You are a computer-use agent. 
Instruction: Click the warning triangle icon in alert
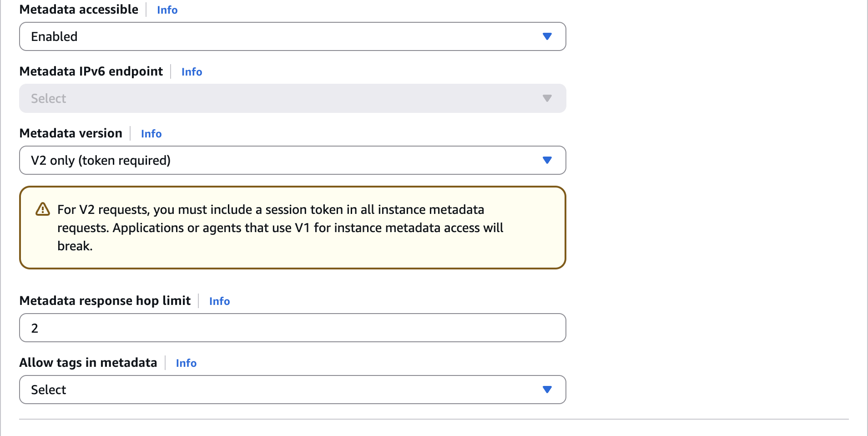click(x=43, y=209)
